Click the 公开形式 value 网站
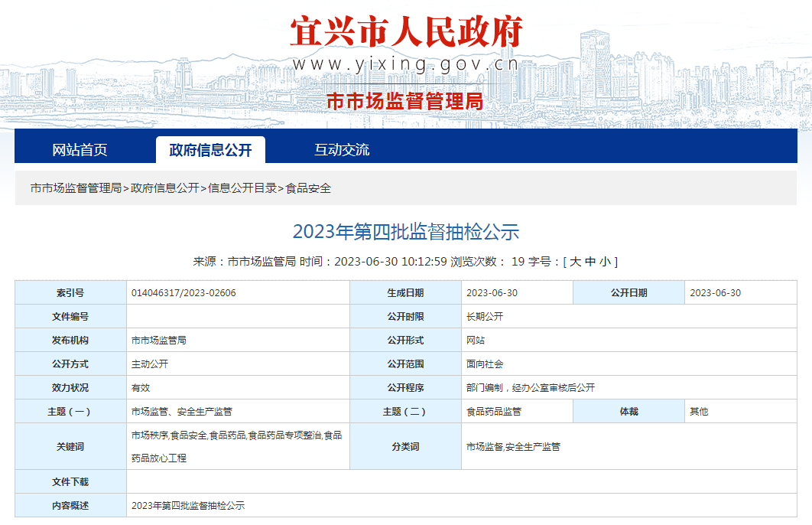The image size is (812, 525). point(476,340)
